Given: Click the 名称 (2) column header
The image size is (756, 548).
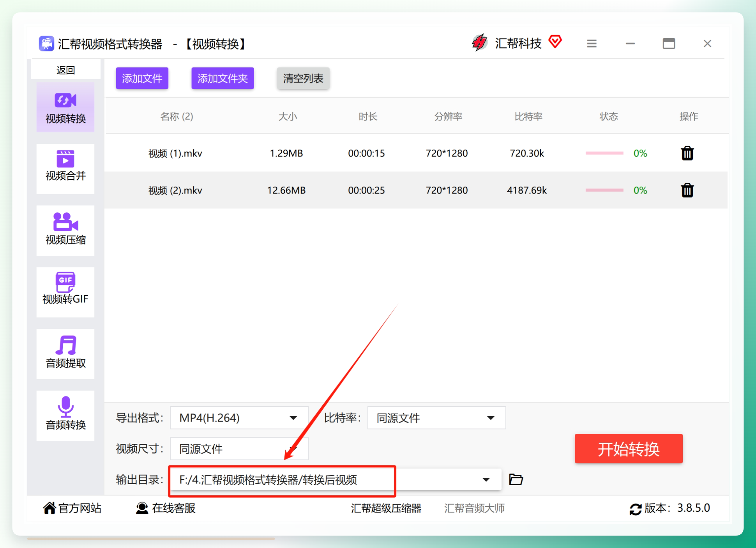Looking at the screenshot, I should tap(177, 117).
